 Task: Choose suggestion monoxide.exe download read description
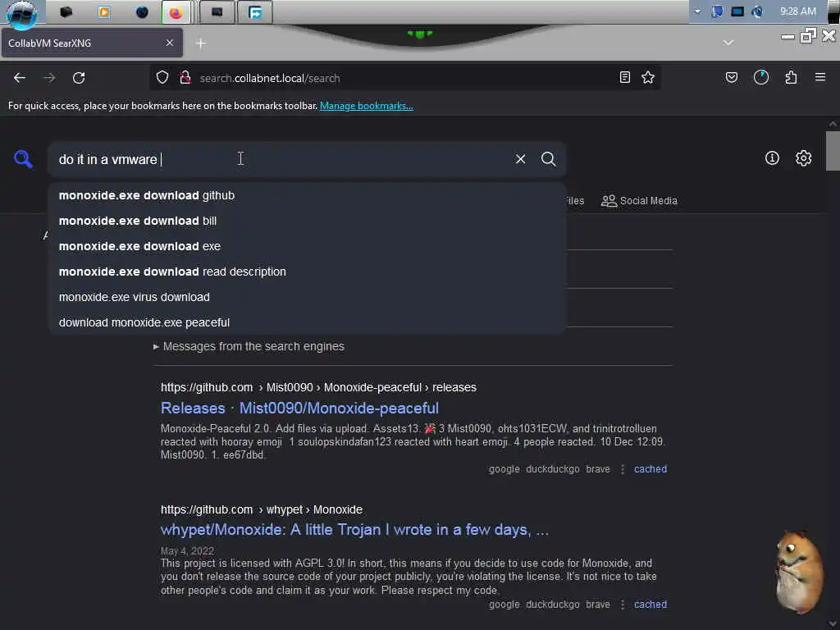307,272
